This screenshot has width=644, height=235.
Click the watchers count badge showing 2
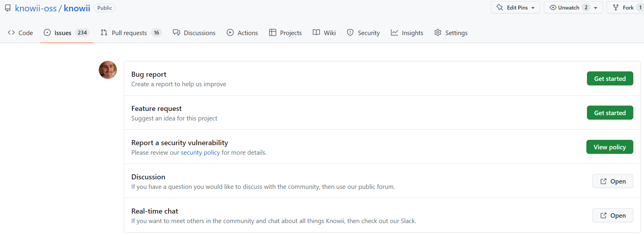point(586,7)
